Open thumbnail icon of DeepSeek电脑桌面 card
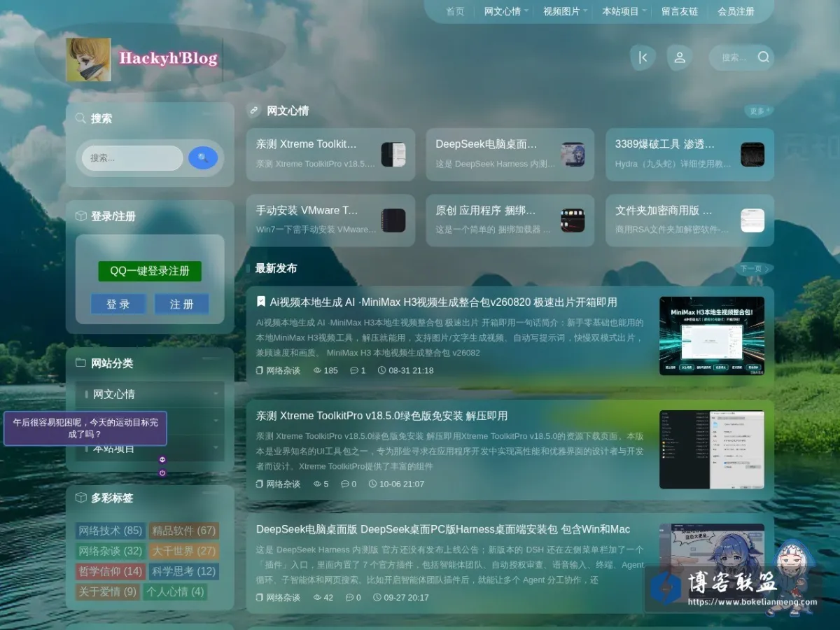Image resolution: width=840 pixels, height=630 pixels. (x=573, y=154)
